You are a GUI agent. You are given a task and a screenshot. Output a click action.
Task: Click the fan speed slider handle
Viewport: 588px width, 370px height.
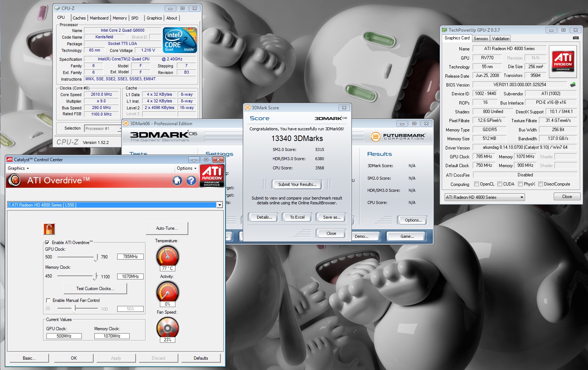click(74, 309)
